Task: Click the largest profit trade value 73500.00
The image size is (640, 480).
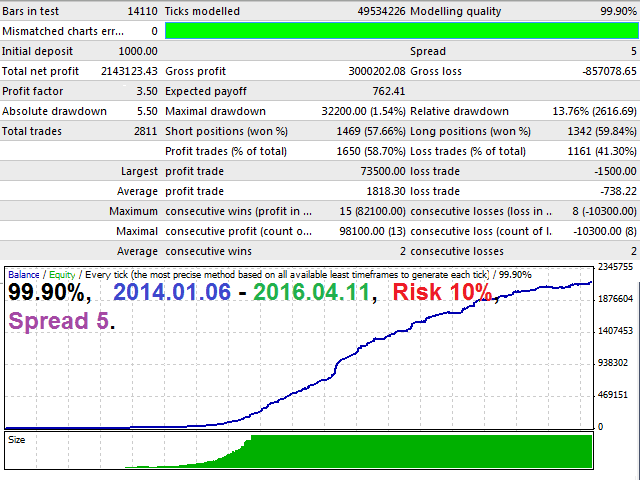Action: (381, 171)
